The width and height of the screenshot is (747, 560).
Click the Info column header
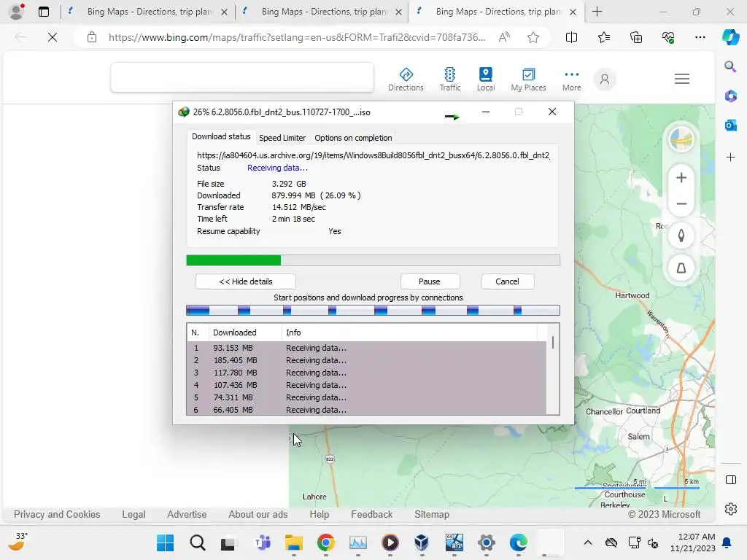coord(409,332)
